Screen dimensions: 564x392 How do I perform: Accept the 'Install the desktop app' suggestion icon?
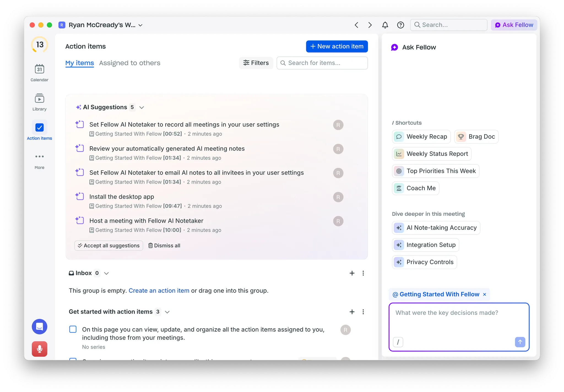click(80, 197)
